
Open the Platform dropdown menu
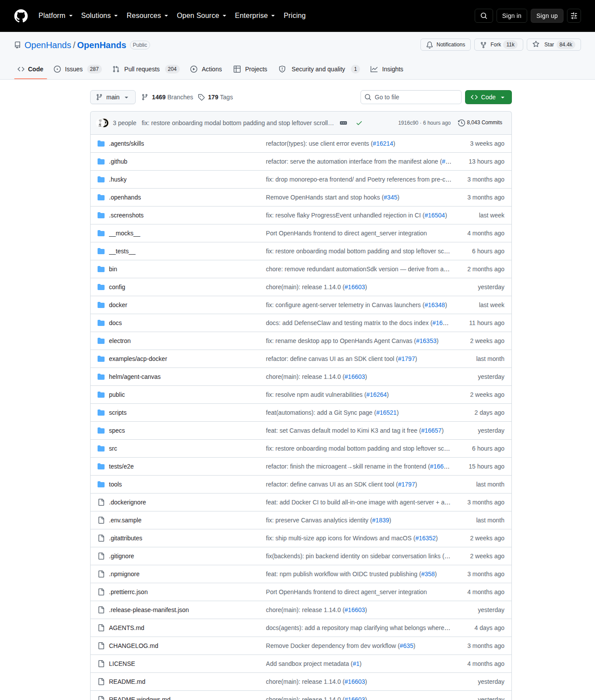tap(56, 16)
